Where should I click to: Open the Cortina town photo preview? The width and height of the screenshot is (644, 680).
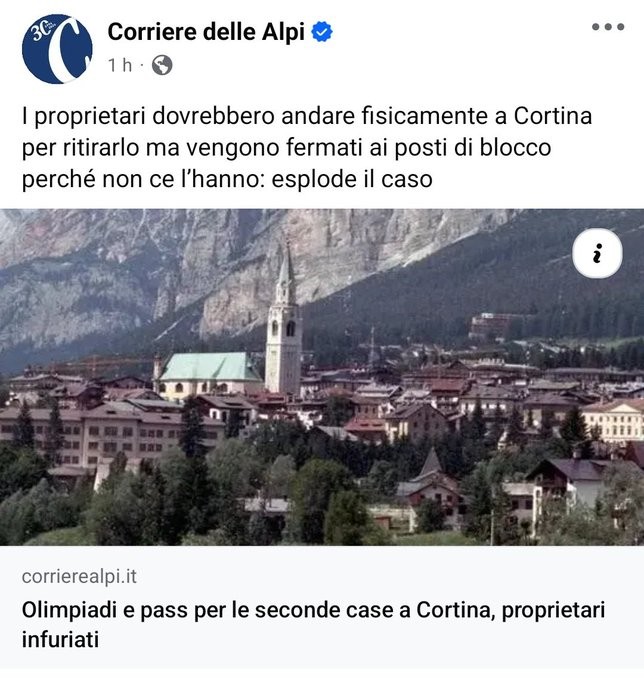[322, 377]
